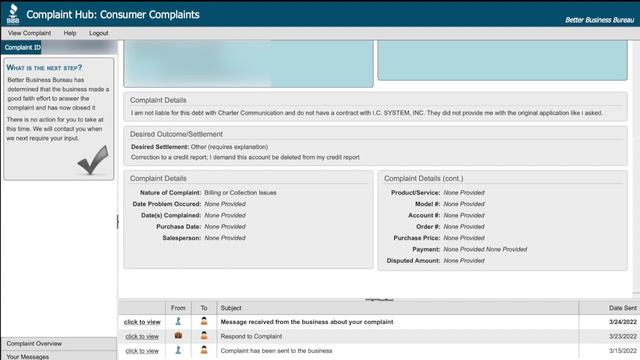Screen dimensions: 640x360
Task: Click the recipient person icon in 3/15/2022 row
Action: click(204, 350)
